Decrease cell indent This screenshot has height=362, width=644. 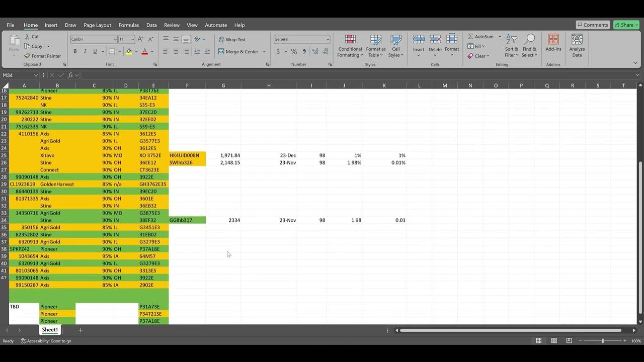[x=197, y=51]
